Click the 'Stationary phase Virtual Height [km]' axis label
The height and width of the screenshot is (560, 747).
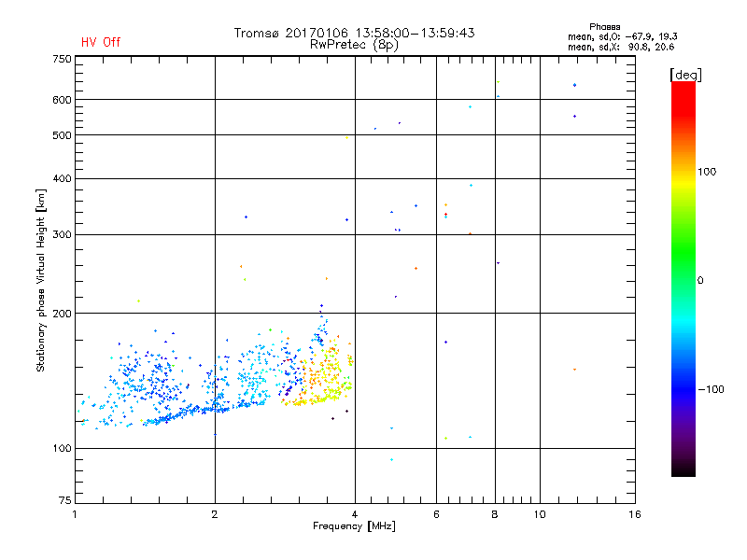(41, 280)
